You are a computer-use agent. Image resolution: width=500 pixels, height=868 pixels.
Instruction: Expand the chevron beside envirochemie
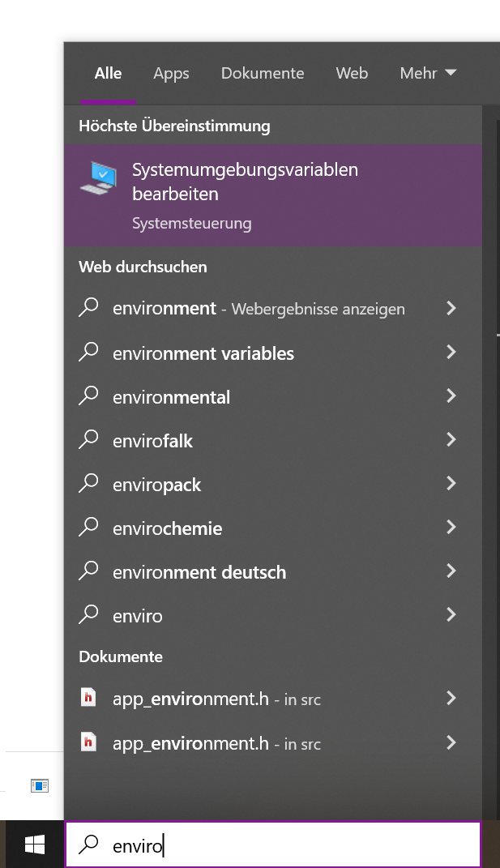pyautogui.click(x=451, y=527)
